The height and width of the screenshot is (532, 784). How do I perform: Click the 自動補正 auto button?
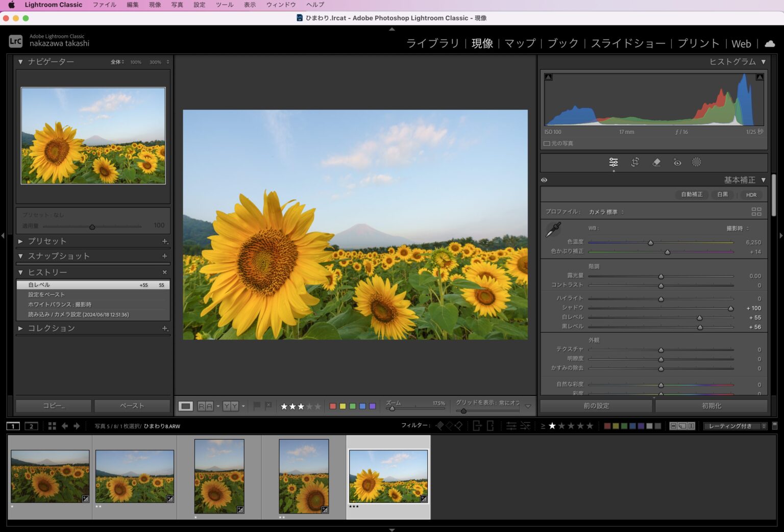click(x=692, y=195)
